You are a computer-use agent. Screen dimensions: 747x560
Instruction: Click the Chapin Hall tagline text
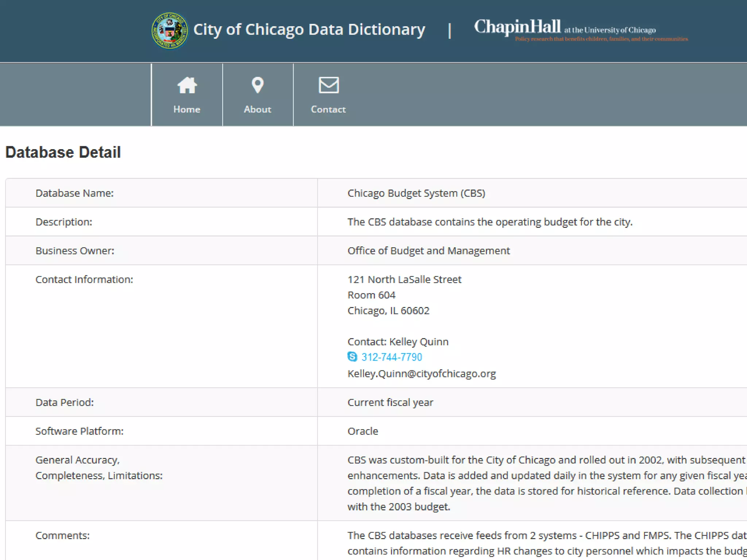pyautogui.click(x=601, y=39)
